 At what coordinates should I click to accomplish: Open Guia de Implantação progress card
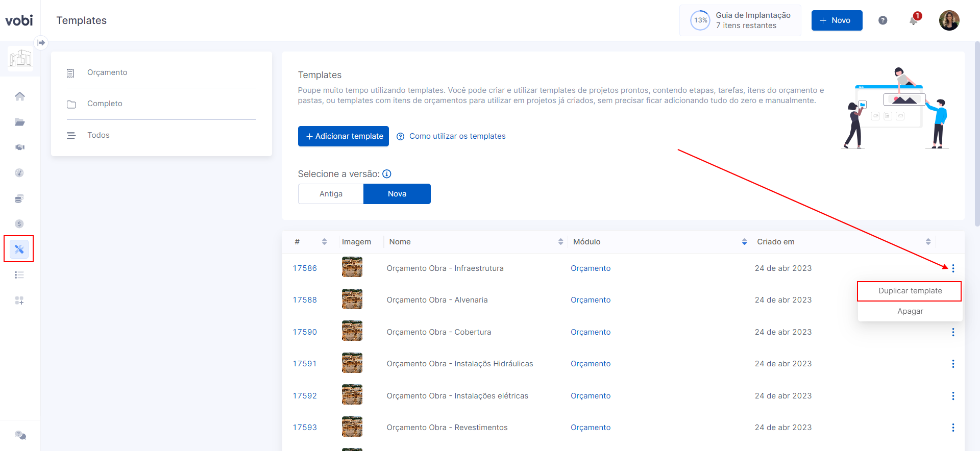pyautogui.click(x=740, y=20)
